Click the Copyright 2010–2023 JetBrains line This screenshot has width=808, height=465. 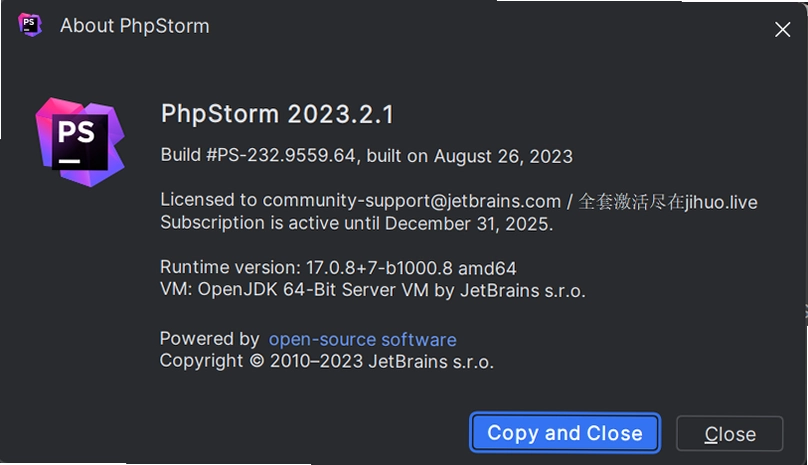click(x=327, y=361)
